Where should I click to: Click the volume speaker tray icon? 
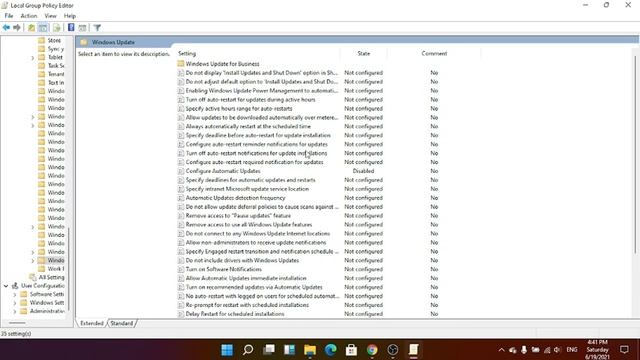pos(557,350)
